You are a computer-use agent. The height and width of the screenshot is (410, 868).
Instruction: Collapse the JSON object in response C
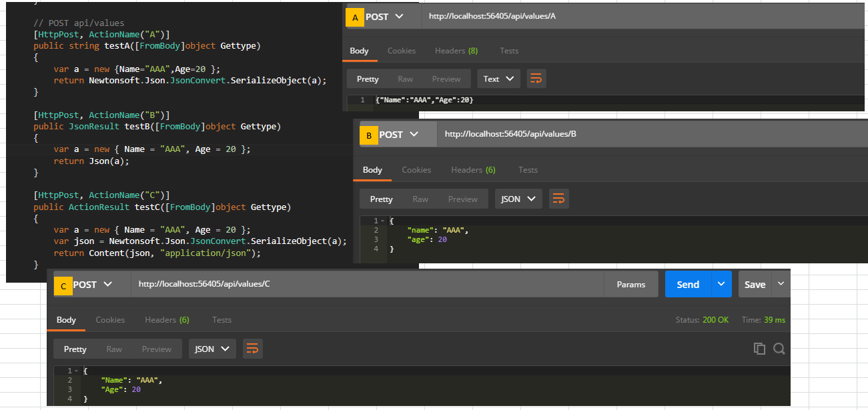(77, 371)
